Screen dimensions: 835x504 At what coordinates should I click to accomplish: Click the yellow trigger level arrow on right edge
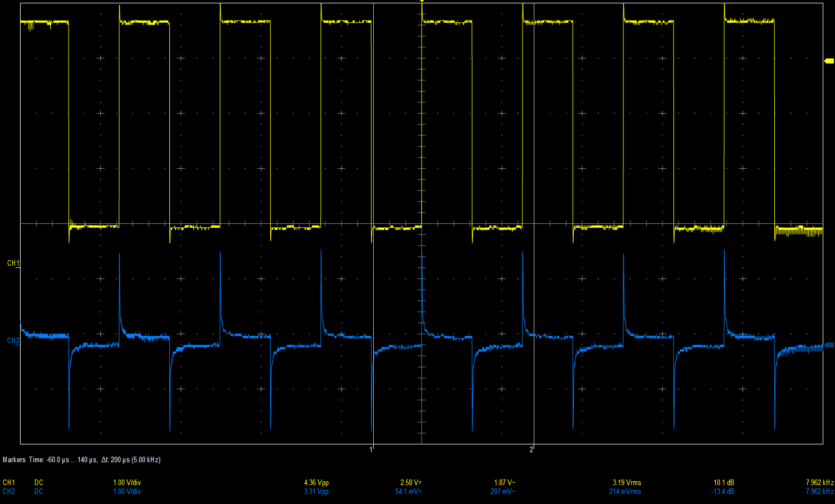click(829, 61)
